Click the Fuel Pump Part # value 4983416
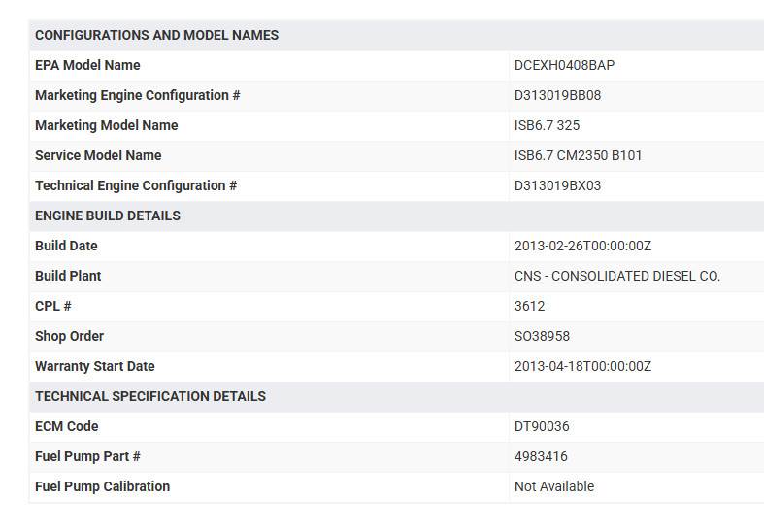The image size is (764, 532). [x=541, y=457]
